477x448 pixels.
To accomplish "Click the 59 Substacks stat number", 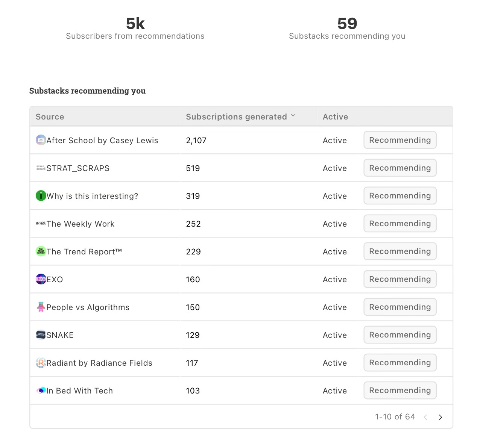I will coord(347,24).
